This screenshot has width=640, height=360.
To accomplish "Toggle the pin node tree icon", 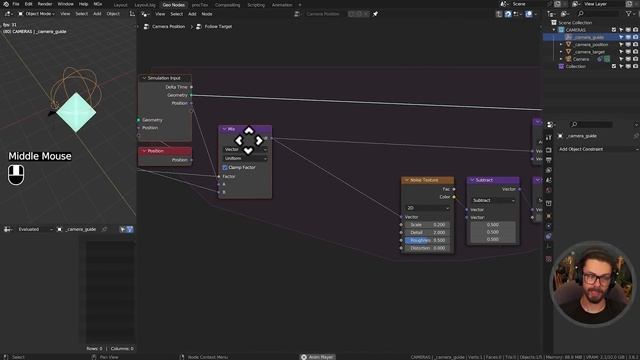I will coord(375,14).
